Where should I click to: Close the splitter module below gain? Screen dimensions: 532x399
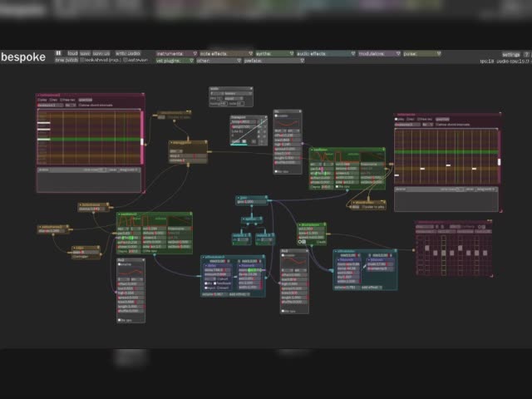coord(260,219)
